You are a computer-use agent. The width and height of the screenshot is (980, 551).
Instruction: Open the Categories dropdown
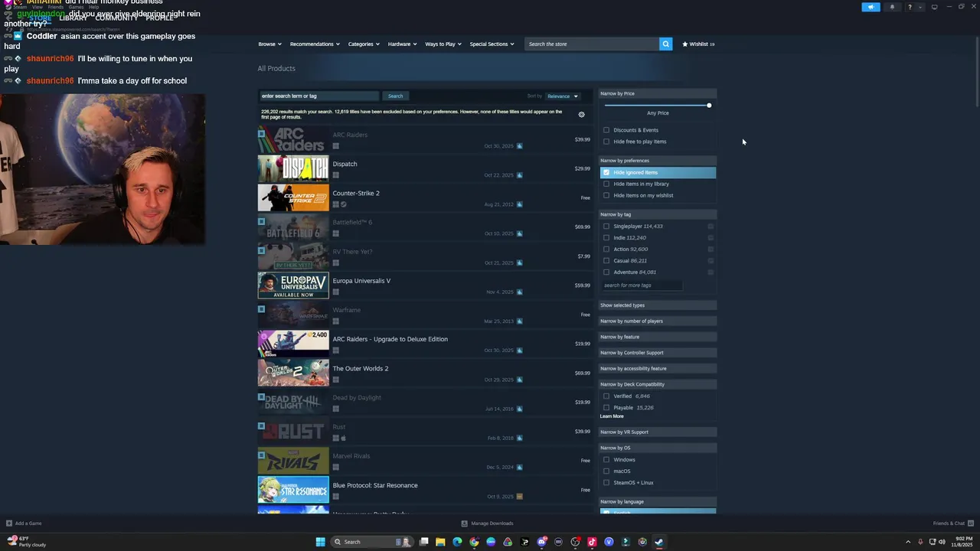(x=364, y=44)
